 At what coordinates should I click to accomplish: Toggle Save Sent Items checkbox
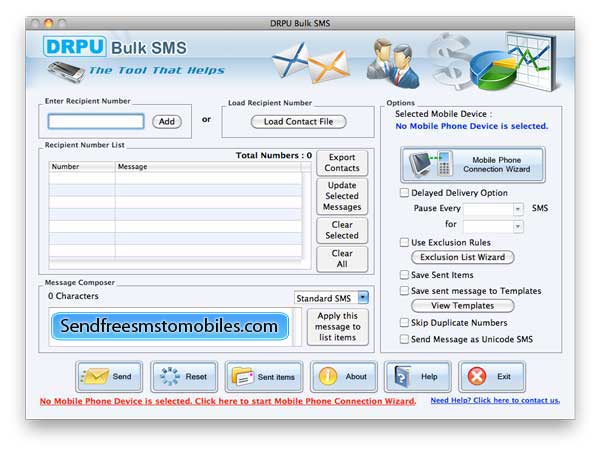(x=404, y=275)
